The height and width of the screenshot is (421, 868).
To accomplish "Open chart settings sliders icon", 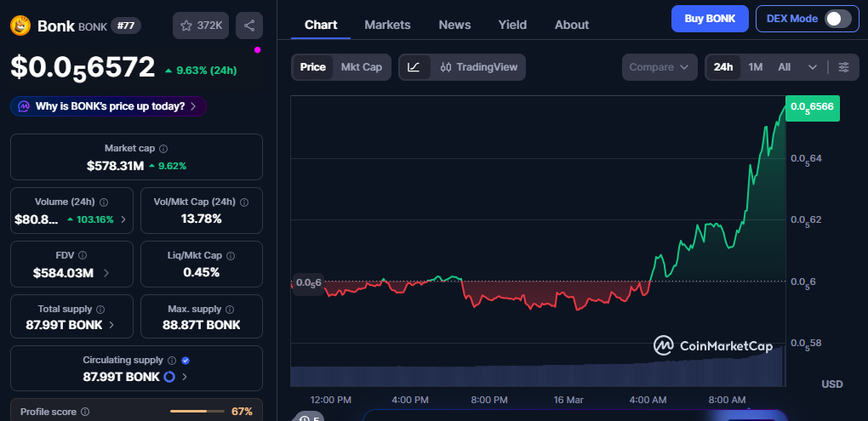I will pyautogui.click(x=843, y=67).
